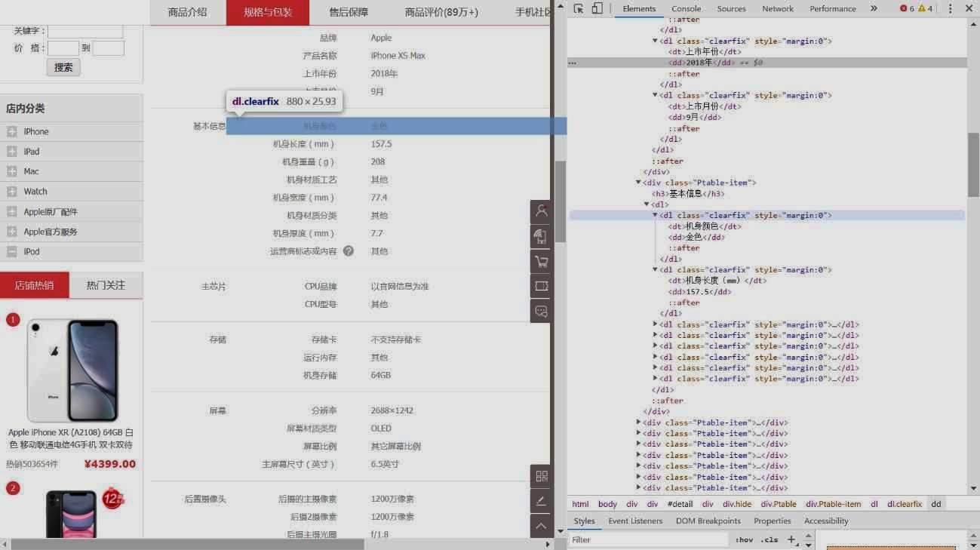
Task: Collapse the Ptable-item div node
Action: pyautogui.click(x=638, y=183)
